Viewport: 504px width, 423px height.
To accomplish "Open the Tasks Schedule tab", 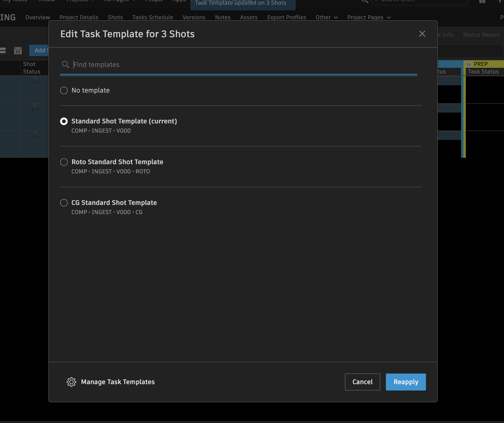I will coord(153,17).
